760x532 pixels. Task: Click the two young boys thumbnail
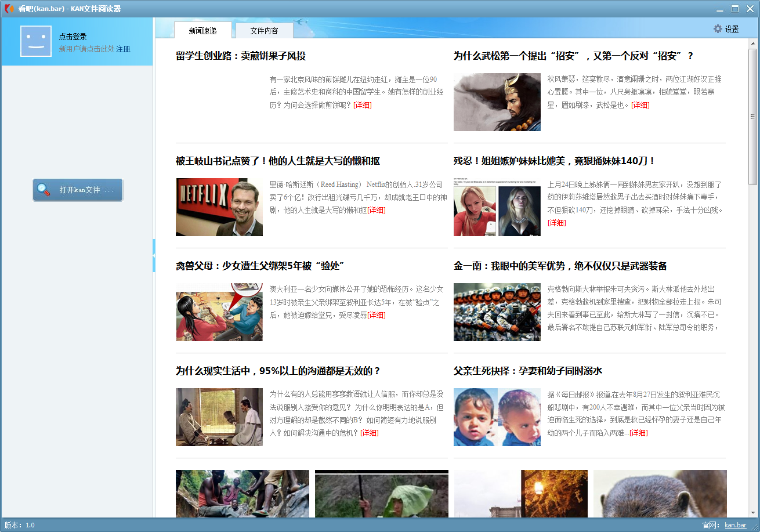point(497,417)
